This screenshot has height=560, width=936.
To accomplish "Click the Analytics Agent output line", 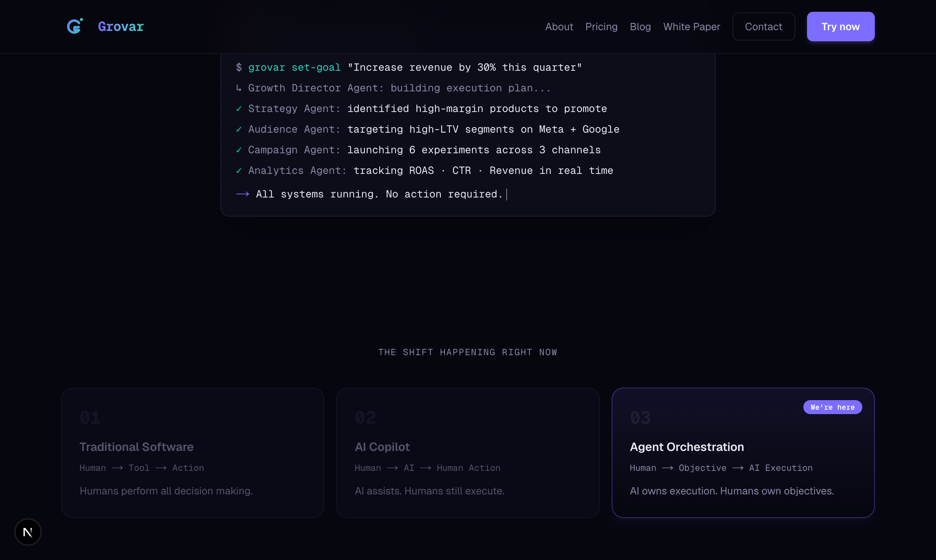I will [x=424, y=171].
